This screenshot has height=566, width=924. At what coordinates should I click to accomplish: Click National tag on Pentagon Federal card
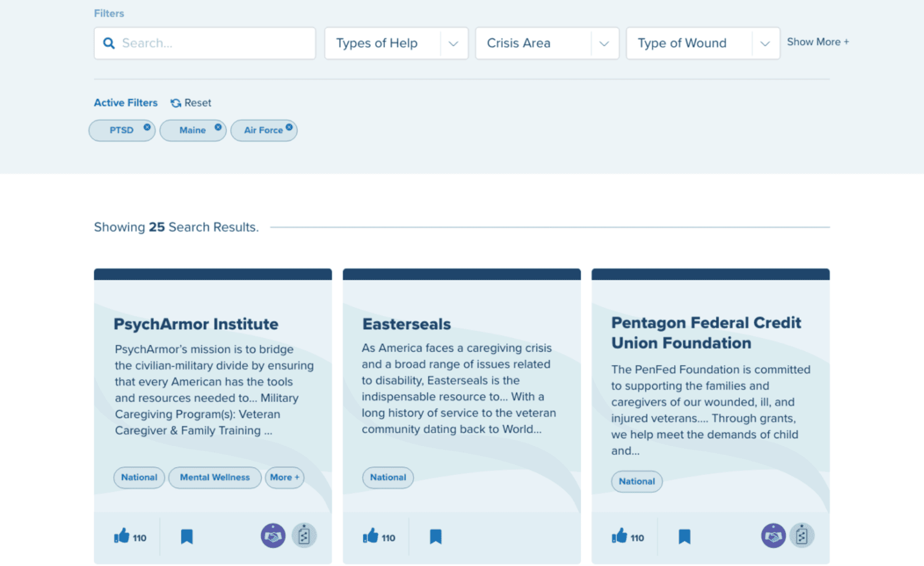pos(637,481)
